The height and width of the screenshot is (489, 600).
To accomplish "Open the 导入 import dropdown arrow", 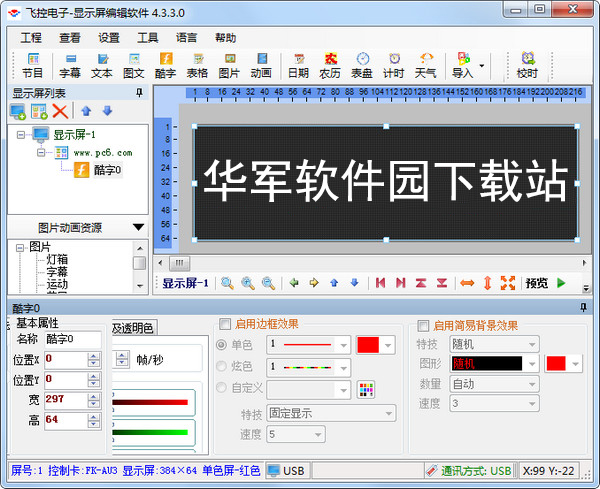I will [482, 66].
